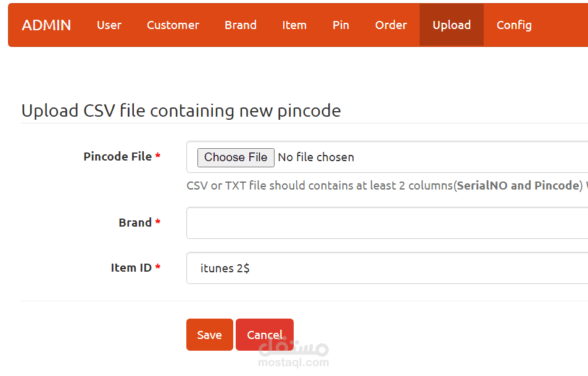Click the 'No file chosen' text

click(x=316, y=157)
